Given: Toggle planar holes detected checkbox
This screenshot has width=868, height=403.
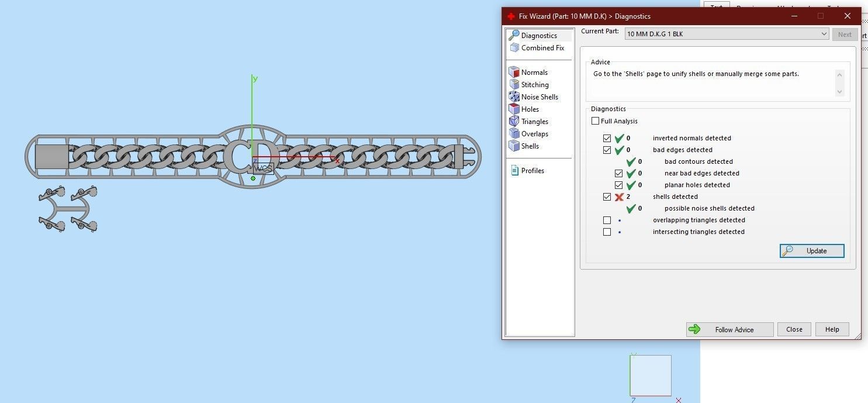Looking at the screenshot, I should tap(618, 185).
